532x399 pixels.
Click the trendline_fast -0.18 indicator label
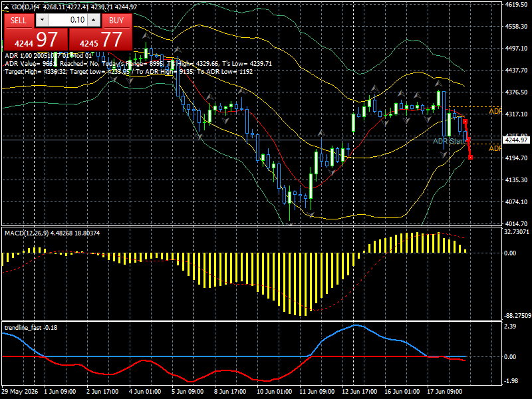tap(31, 327)
